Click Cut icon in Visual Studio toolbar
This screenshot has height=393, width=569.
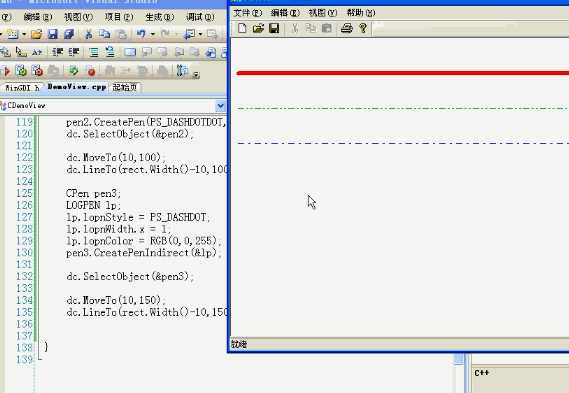[x=88, y=34]
